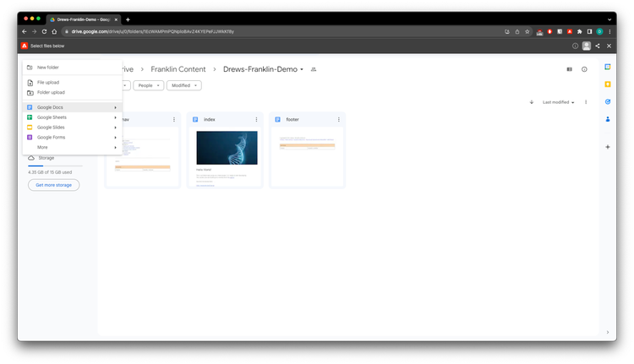Screen dimensions: 634x364
Task: Expand Google Slides submenu arrow
Action: coord(115,128)
